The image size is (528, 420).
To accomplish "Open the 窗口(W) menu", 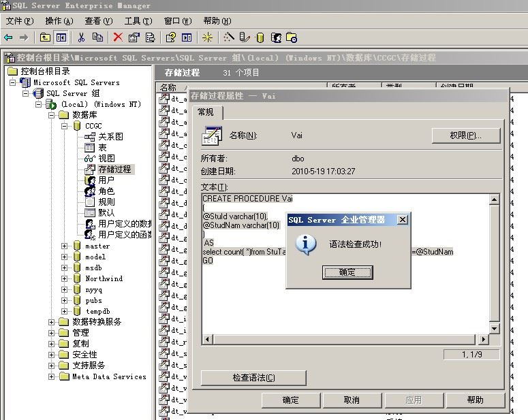I will tap(178, 21).
